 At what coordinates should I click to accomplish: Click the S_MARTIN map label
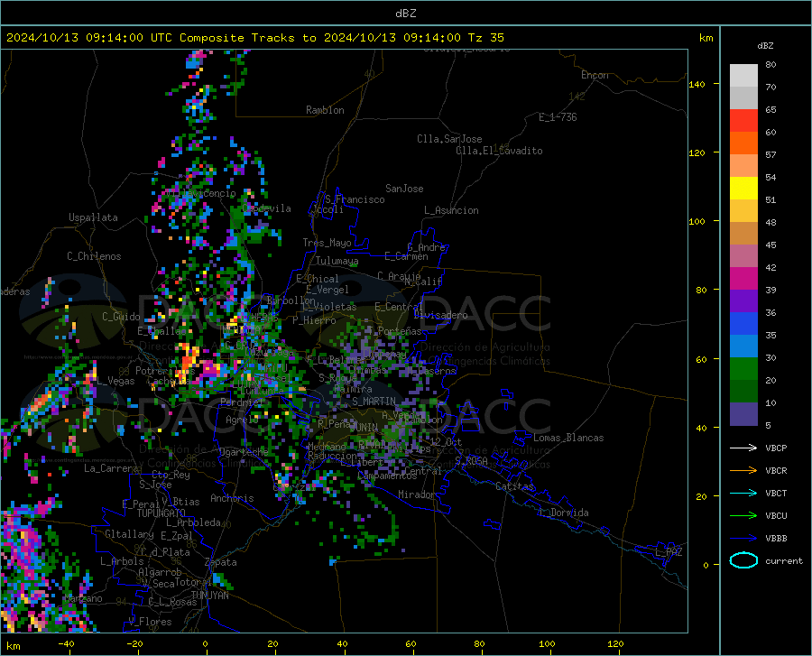click(x=374, y=402)
